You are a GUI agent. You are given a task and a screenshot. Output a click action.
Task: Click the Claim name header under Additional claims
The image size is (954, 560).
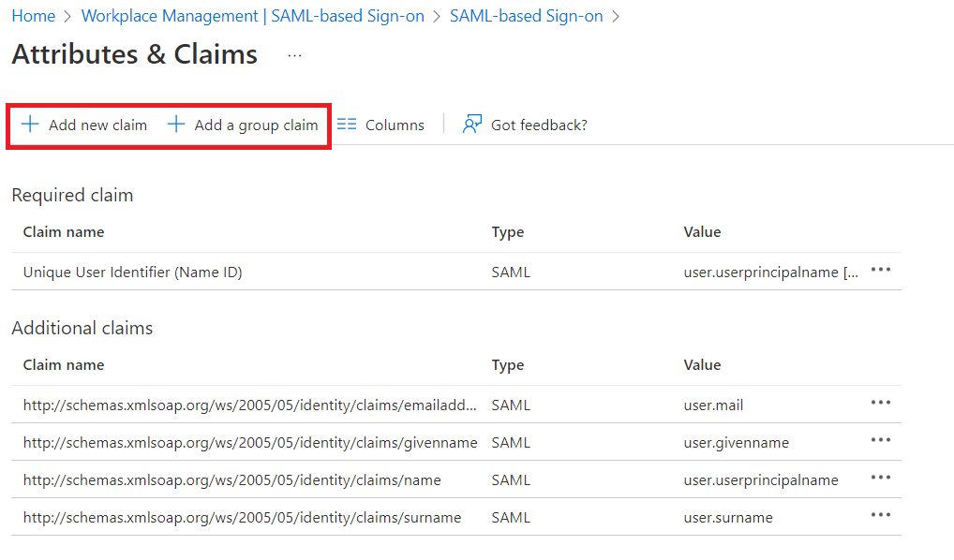[64, 365]
